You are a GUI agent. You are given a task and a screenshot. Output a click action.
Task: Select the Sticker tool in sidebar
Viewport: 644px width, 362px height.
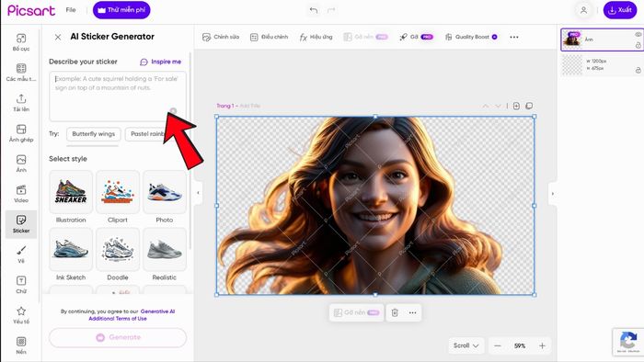pyautogui.click(x=21, y=224)
